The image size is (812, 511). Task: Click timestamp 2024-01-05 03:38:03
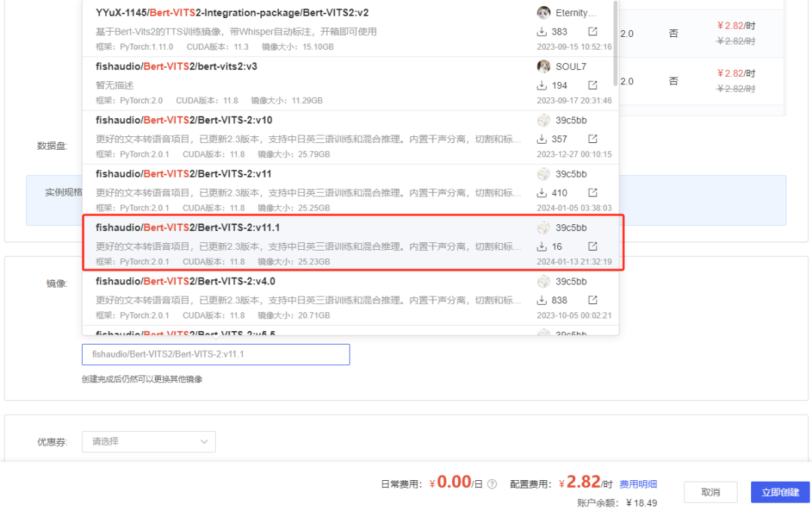point(574,208)
